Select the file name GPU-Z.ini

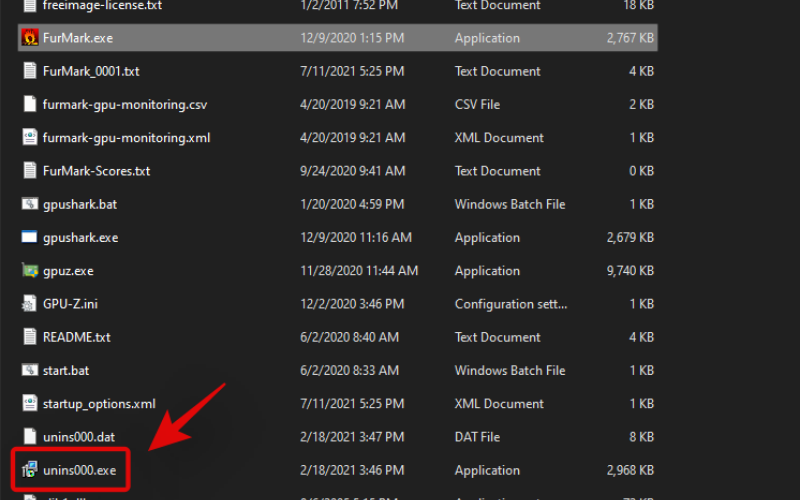tap(70, 304)
